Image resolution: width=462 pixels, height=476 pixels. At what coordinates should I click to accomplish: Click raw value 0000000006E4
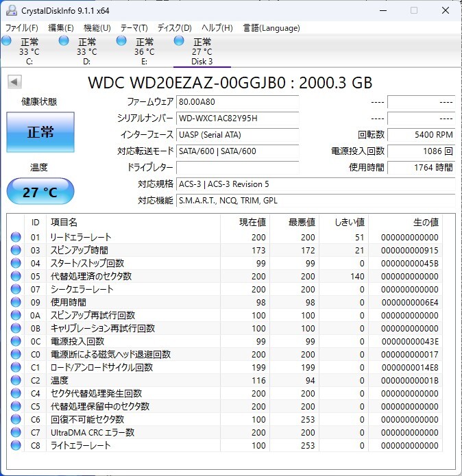click(410, 302)
